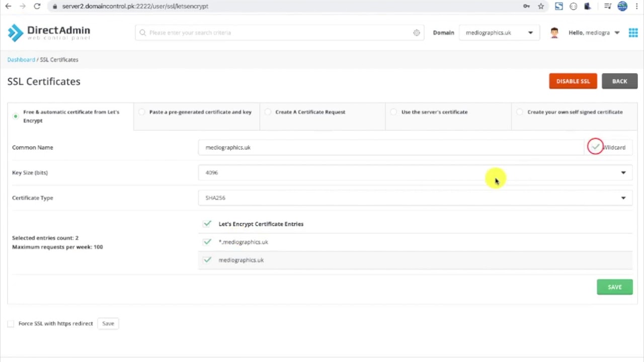Viewport: 644px width, 362px height.
Task: Bookmark this page with the star icon
Action: click(541, 6)
